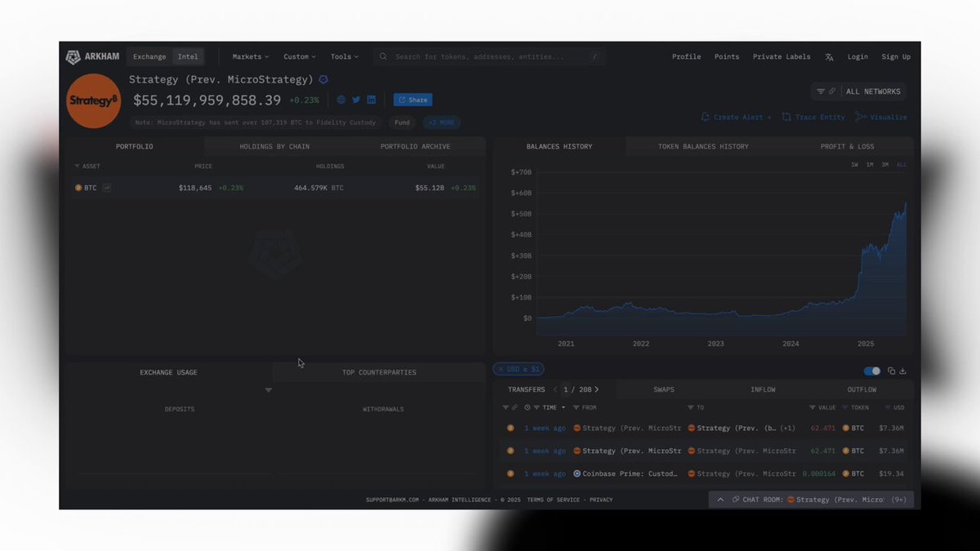Click the filter icon under Exchange Usage
This screenshot has width=980, height=551.
point(269,390)
